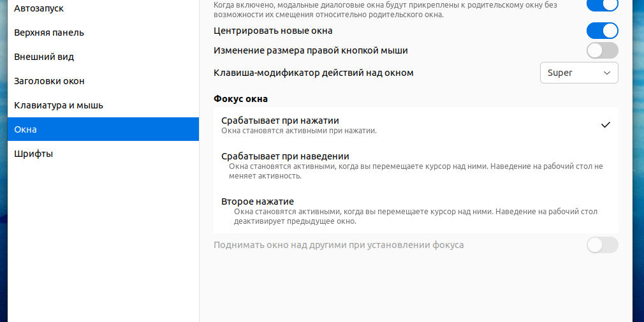
Task: Click the checkmark beside Срабатывает при нажатии
Action: tap(605, 125)
